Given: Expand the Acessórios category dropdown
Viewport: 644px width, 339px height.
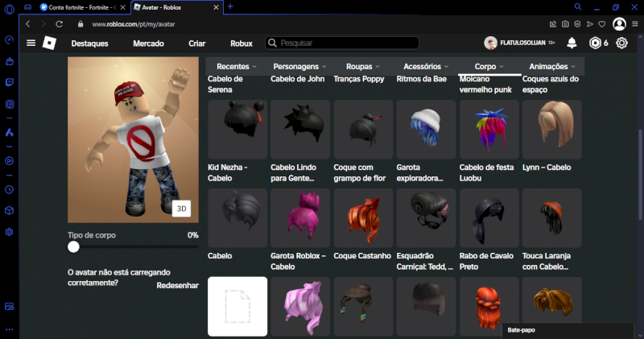Looking at the screenshot, I should tap(427, 66).
